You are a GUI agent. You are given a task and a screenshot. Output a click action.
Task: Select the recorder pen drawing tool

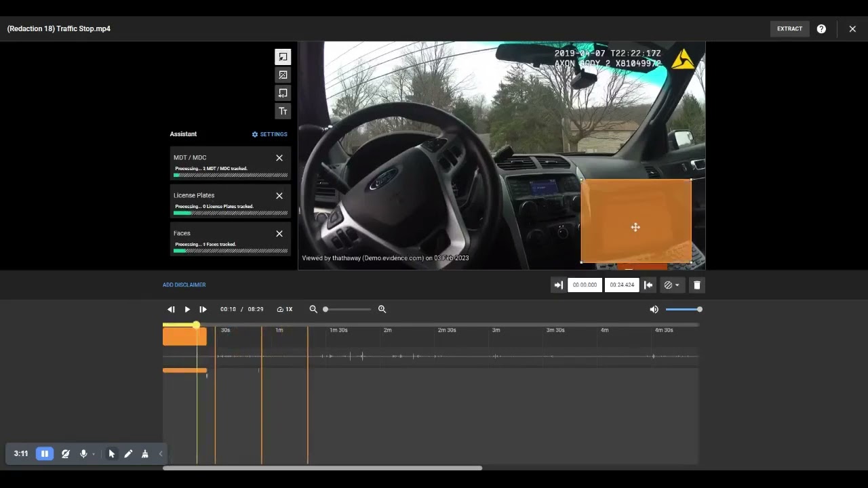point(128,453)
